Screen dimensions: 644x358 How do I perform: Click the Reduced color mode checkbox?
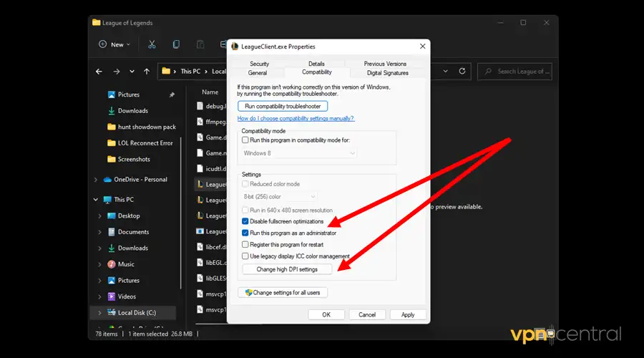point(245,184)
